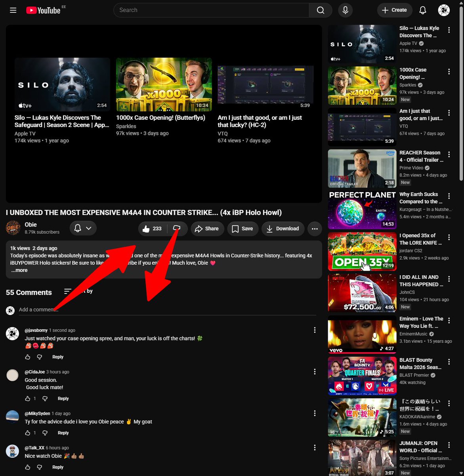Dislike CidaJoe's comment

click(45, 399)
